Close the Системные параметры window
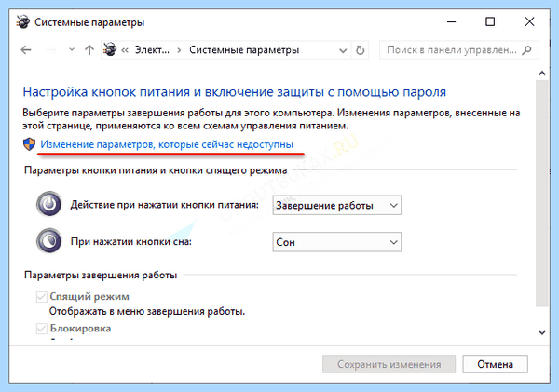Image resolution: width=559 pixels, height=392 pixels. pyautogui.click(x=530, y=21)
